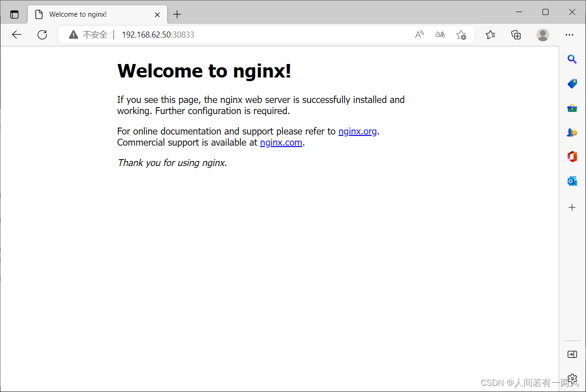The width and height of the screenshot is (586, 392).
Task: Open a new tab with plus button
Action: click(177, 14)
